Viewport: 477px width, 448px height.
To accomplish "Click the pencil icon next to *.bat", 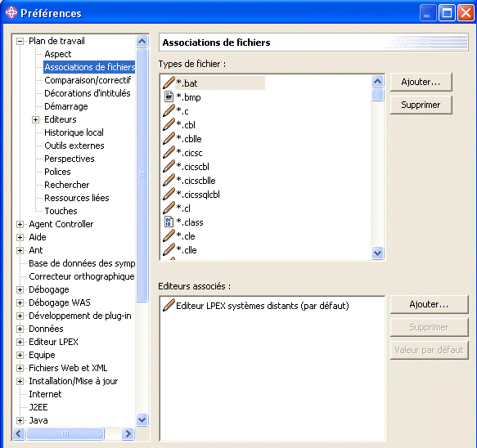I will (x=169, y=83).
